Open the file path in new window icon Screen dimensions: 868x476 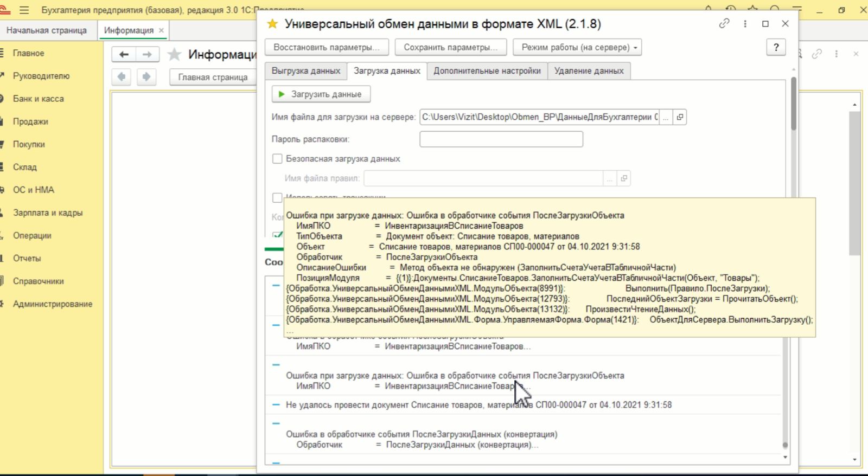(680, 117)
